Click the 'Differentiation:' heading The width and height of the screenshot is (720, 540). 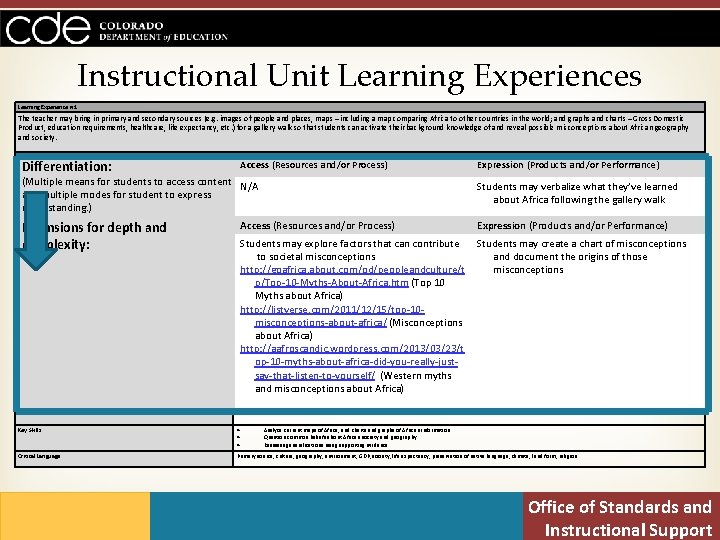click(x=67, y=166)
